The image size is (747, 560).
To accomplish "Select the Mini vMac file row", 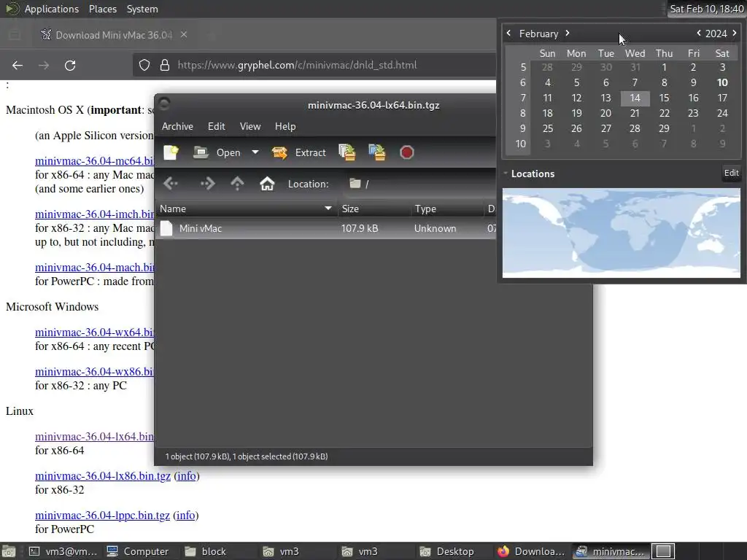I will [x=326, y=228].
